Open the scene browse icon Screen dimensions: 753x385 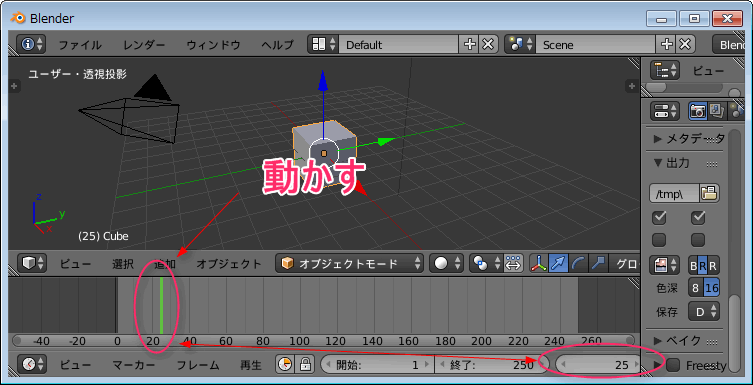pyautogui.click(x=520, y=45)
